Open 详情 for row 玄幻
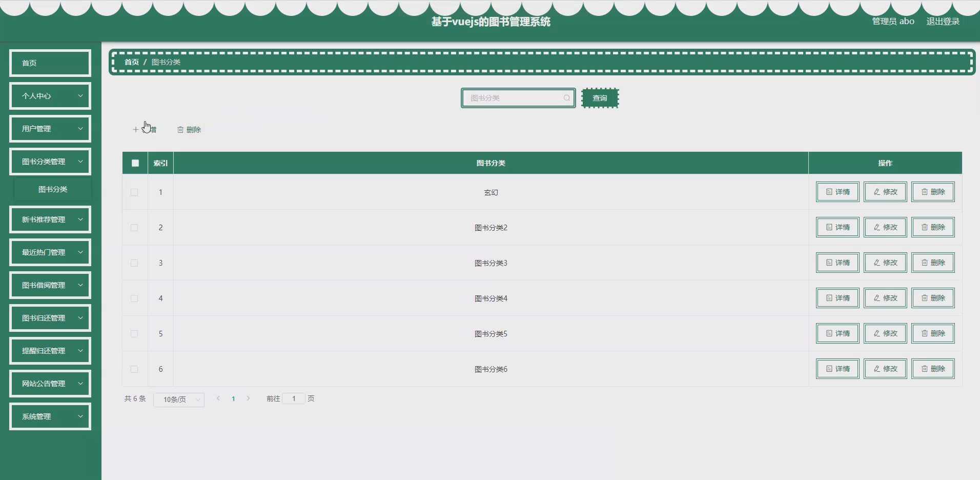The image size is (980, 480). (x=838, y=192)
